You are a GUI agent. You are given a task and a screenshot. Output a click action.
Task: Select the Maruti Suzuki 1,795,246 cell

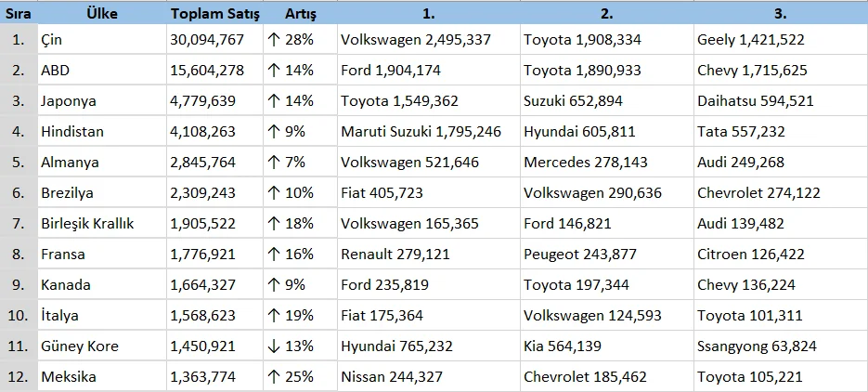(421, 132)
